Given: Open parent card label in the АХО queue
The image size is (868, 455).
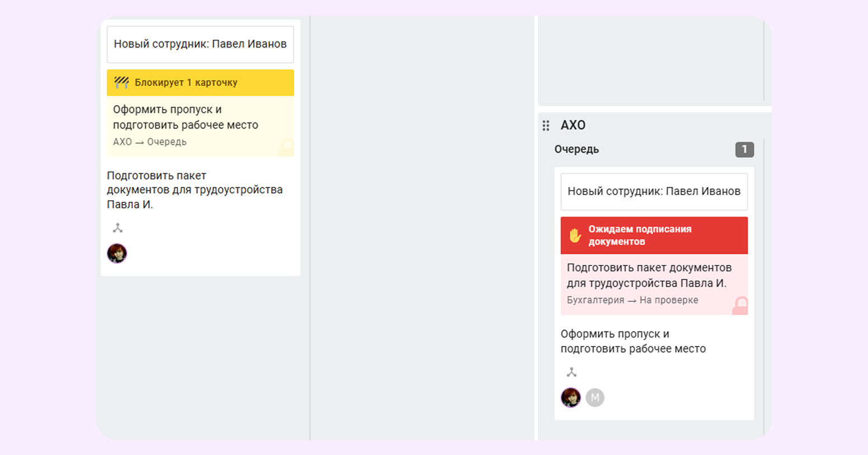Looking at the screenshot, I should (x=654, y=191).
